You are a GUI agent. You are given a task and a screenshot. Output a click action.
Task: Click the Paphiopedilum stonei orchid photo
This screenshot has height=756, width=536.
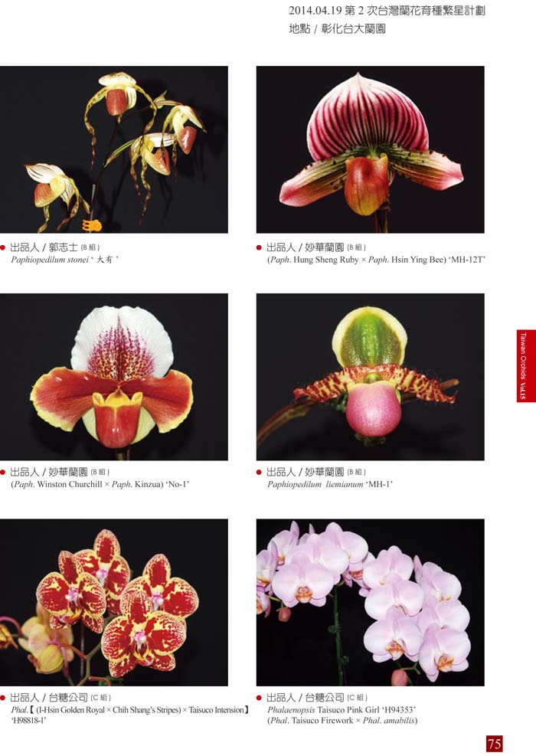click(x=114, y=149)
